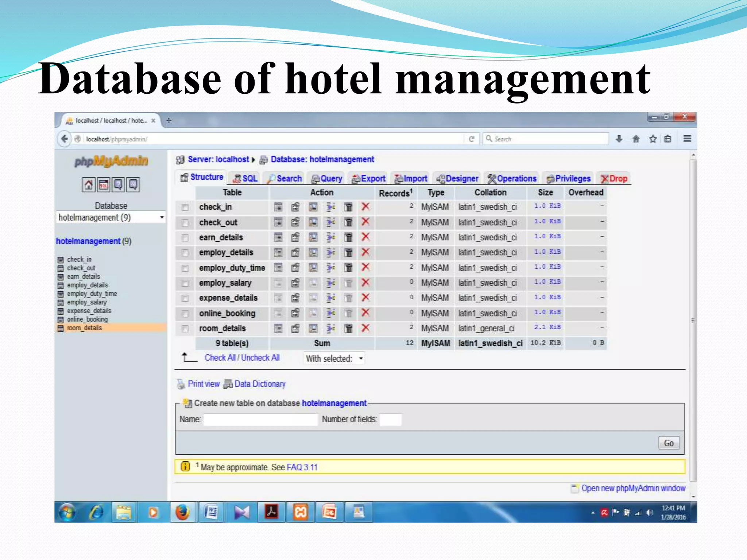Open the Search tab

tap(285, 178)
